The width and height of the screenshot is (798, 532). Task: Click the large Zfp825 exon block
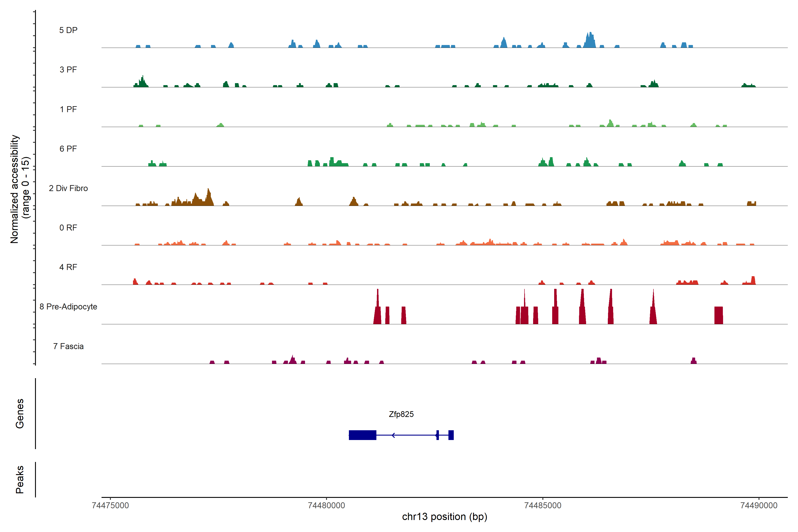coord(362,435)
